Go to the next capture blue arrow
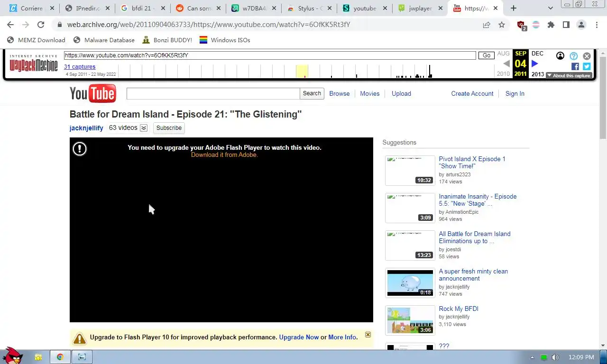607x364 pixels. pyautogui.click(x=535, y=64)
